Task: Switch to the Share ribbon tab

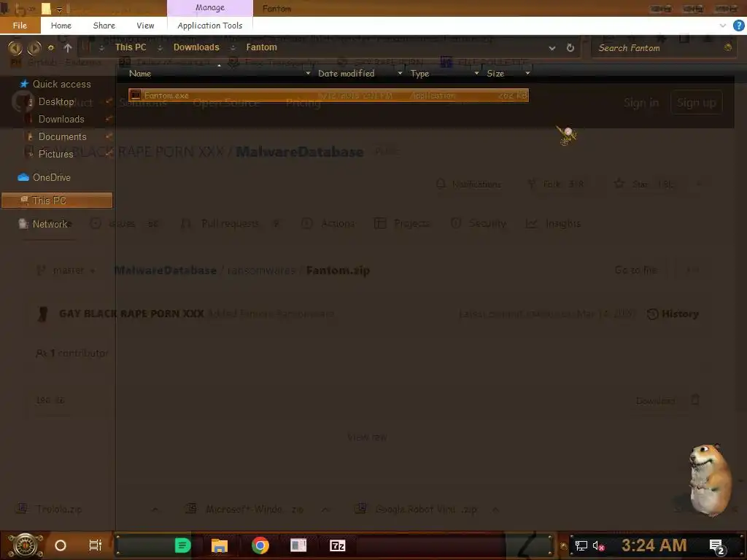Action: point(104,26)
